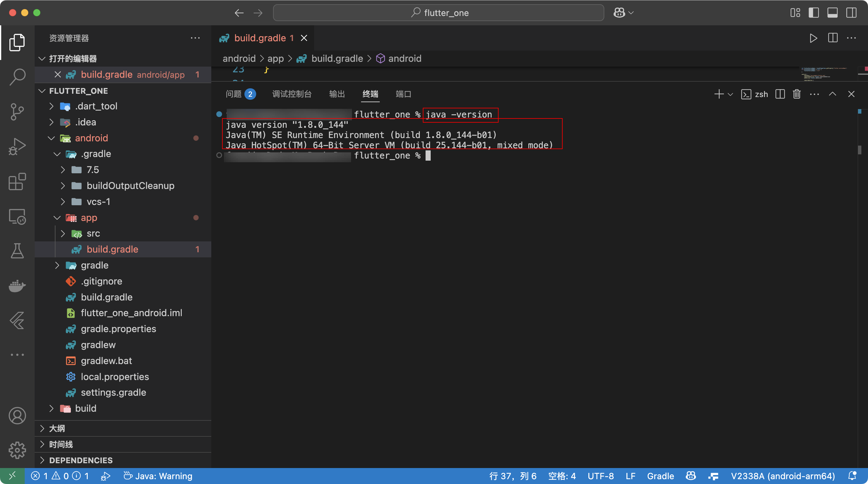Image resolution: width=868 pixels, height=484 pixels.
Task: Open the Source Control view
Action: (17, 112)
